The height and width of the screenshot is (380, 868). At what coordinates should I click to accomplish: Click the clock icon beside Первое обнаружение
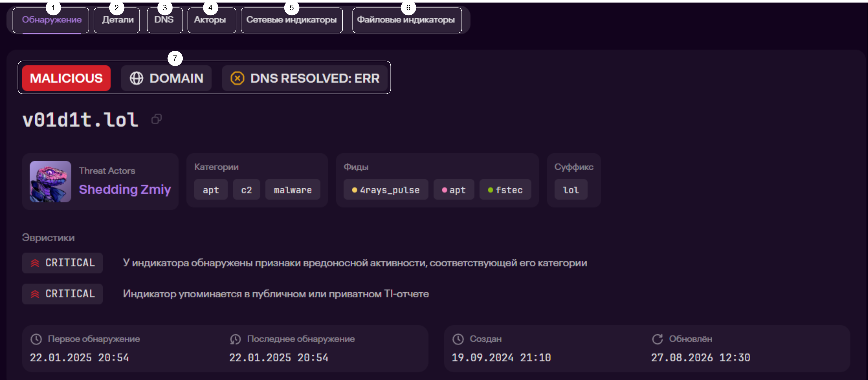[36, 339]
